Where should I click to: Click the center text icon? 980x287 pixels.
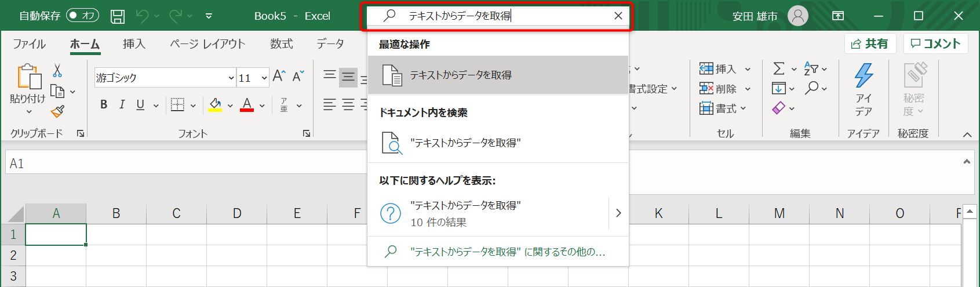(348, 105)
